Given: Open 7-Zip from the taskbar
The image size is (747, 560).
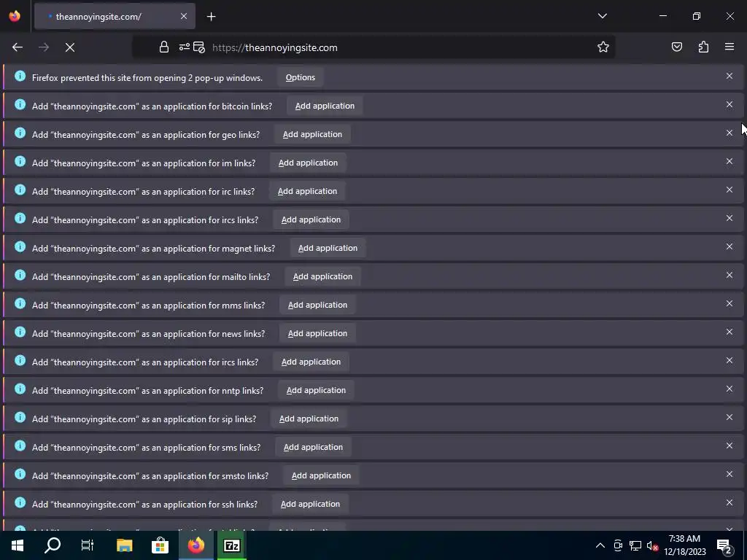Looking at the screenshot, I should point(232,545).
